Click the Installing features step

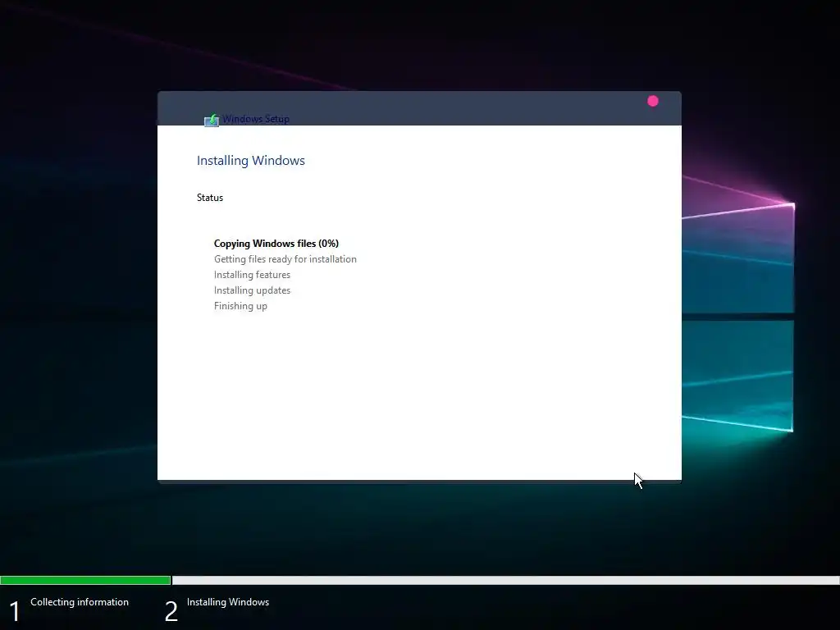252,275
